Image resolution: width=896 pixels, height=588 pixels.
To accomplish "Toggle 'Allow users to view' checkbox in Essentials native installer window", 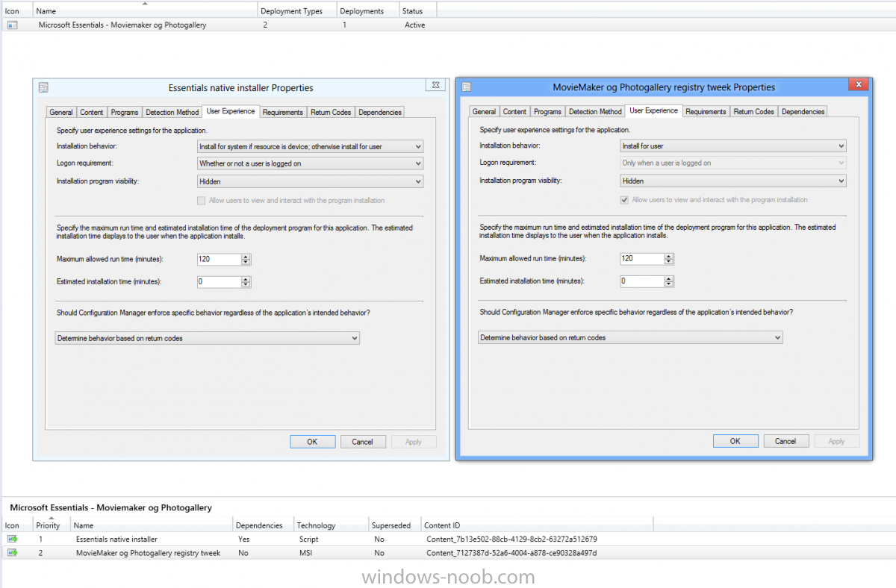I will tap(200, 201).
